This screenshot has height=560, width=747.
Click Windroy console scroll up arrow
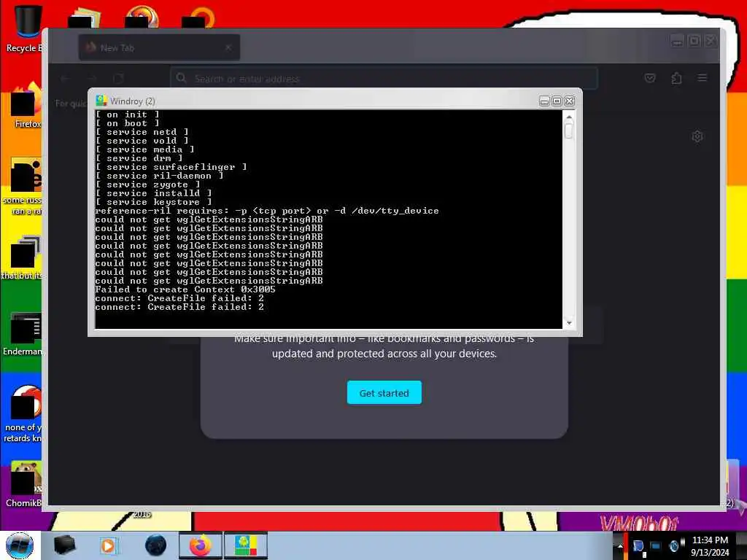569,117
